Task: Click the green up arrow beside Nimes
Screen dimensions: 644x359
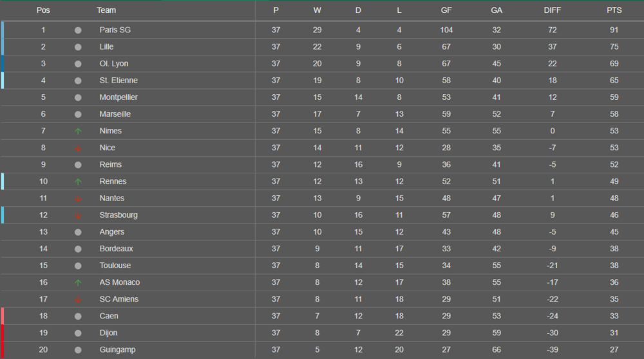Action: tap(78, 131)
